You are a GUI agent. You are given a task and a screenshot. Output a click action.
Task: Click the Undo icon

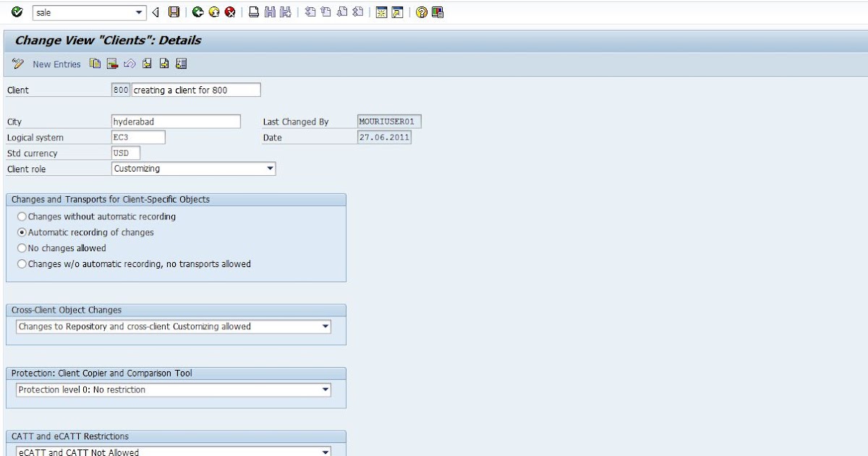[x=129, y=64]
